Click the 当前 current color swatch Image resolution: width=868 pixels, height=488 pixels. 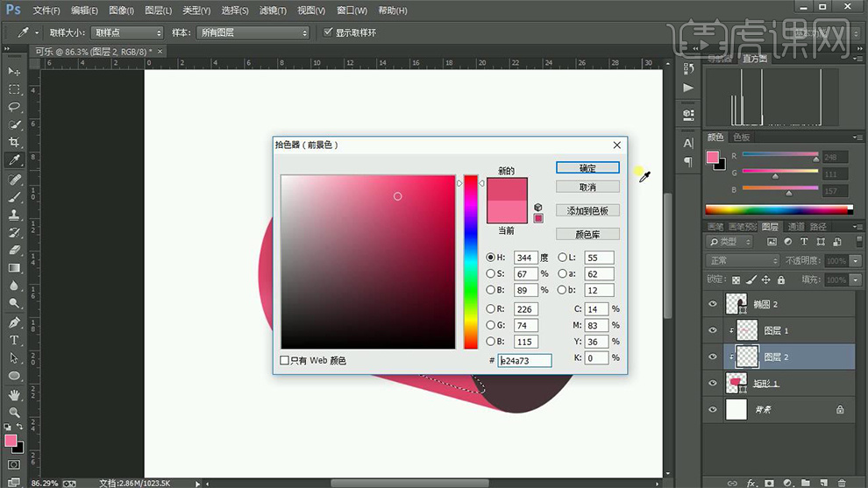pos(507,212)
